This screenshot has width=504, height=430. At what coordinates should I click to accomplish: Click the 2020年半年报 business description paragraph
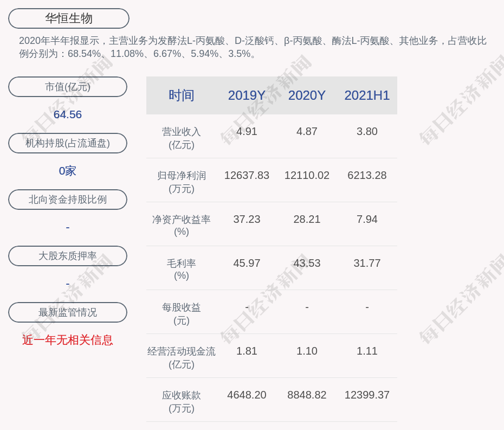(x=252, y=47)
